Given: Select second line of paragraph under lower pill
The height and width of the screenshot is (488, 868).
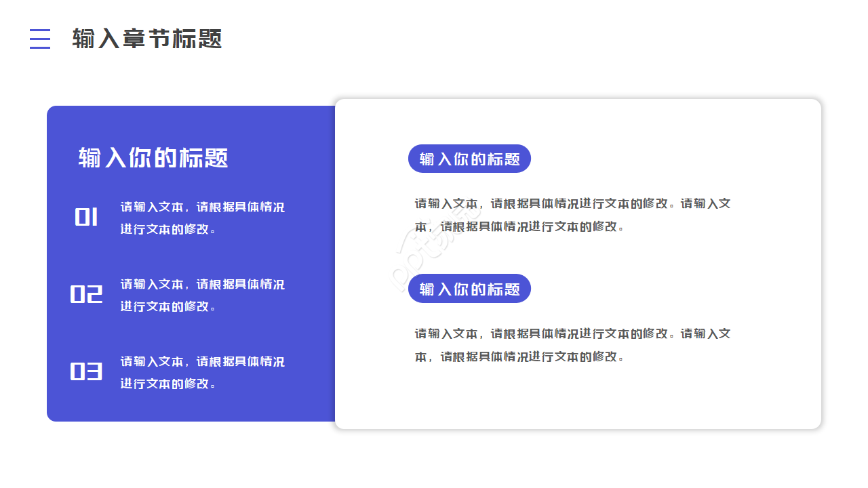Looking at the screenshot, I should coord(519,357).
